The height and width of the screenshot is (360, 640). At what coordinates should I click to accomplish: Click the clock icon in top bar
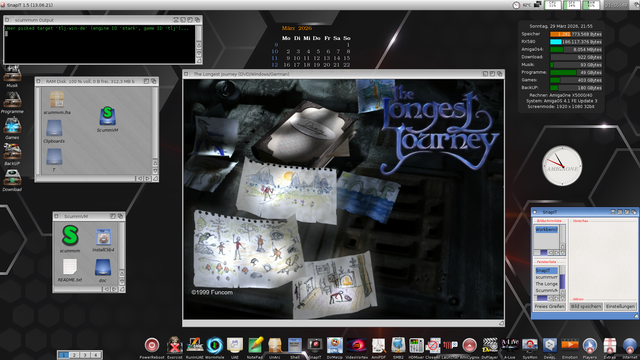click(x=516, y=5)
